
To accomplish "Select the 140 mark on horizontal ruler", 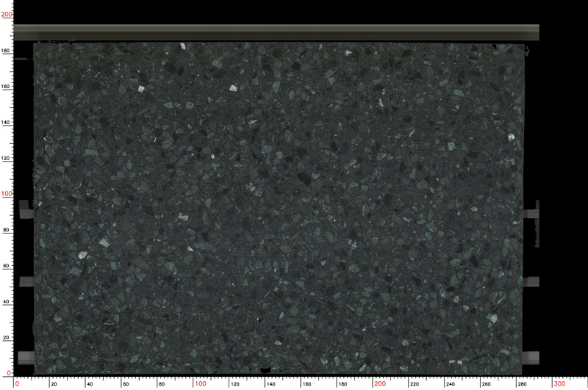I will pyautogui.click(x=271, y=383).
